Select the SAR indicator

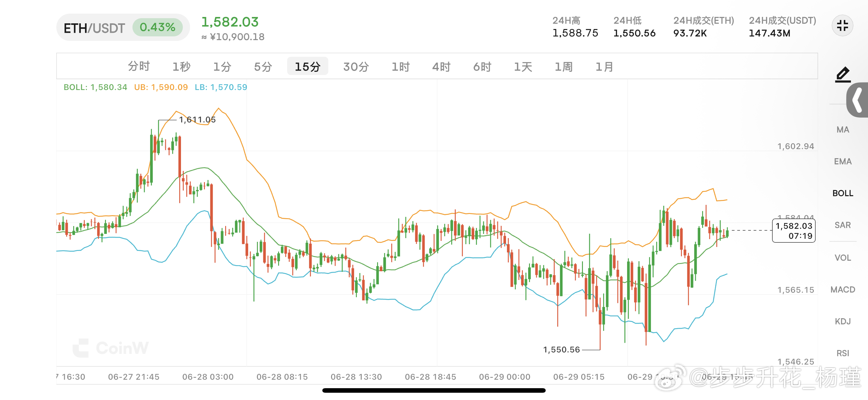842,225
